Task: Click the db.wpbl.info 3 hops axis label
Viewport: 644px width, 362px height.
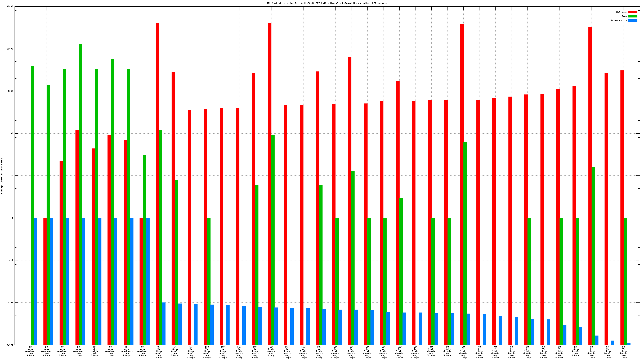Action: 95,351
